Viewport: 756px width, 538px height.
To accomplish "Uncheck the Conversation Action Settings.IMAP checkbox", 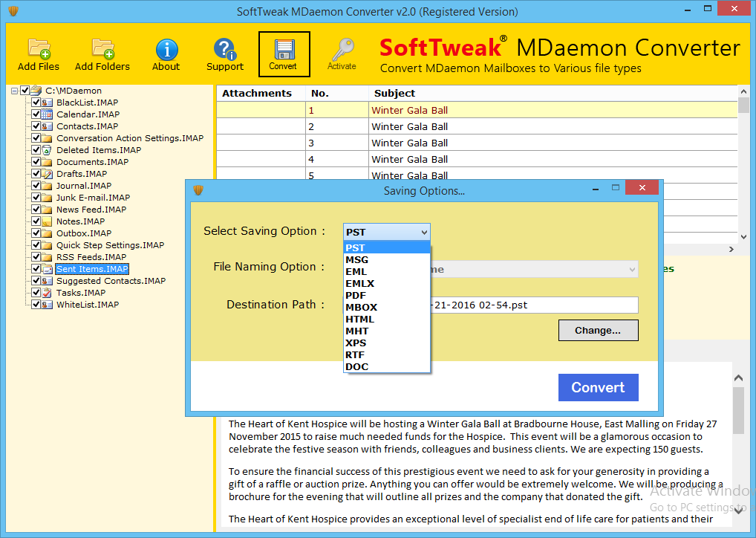I will pyautogui.click(x=36, y=138).
